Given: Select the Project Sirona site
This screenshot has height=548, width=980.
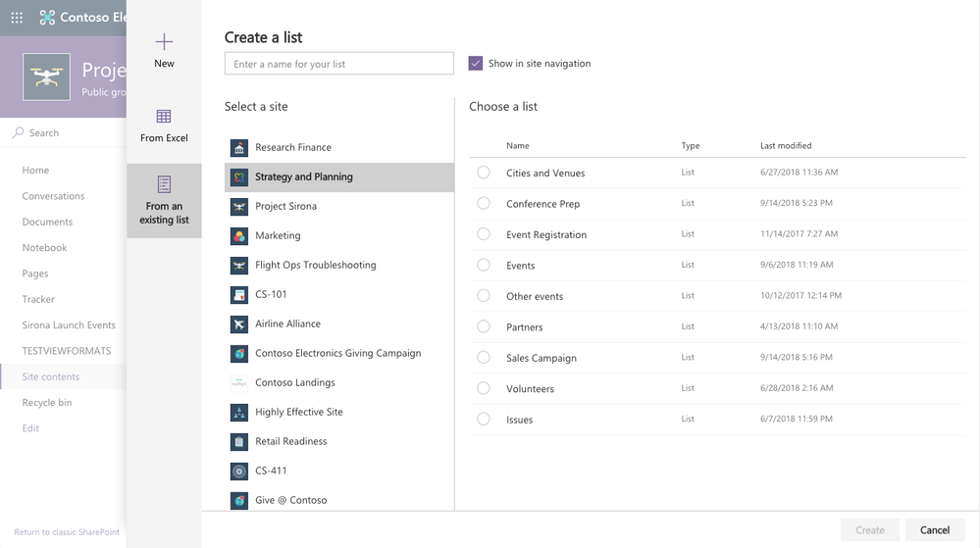Looking at the screenshot, I should [285, 207].
